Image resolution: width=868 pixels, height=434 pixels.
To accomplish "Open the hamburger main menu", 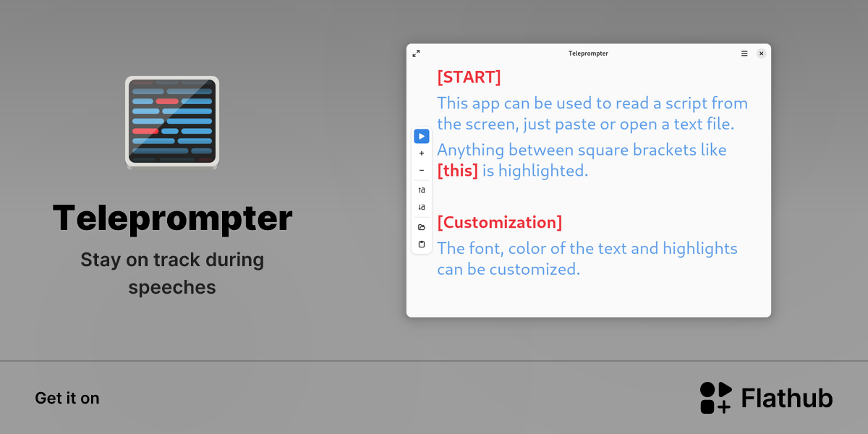I will (x=744, y=54).
